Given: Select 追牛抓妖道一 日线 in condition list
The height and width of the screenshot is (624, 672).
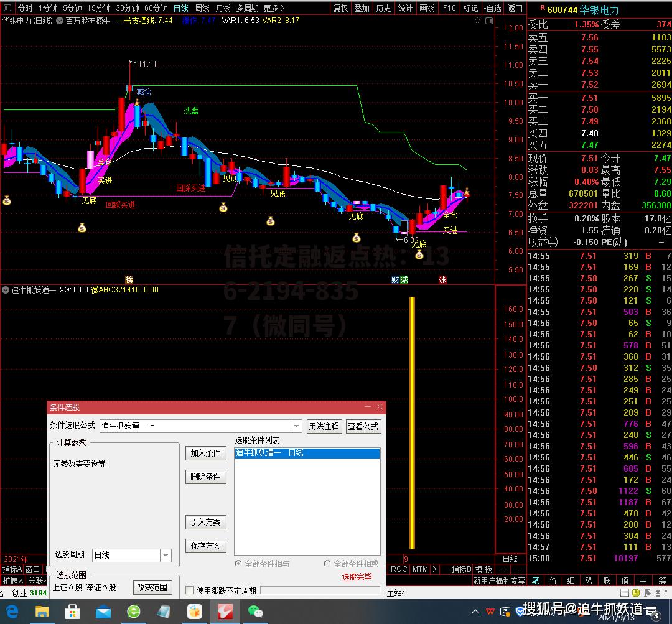Looking at the screenshot, I should click(307, 453).
